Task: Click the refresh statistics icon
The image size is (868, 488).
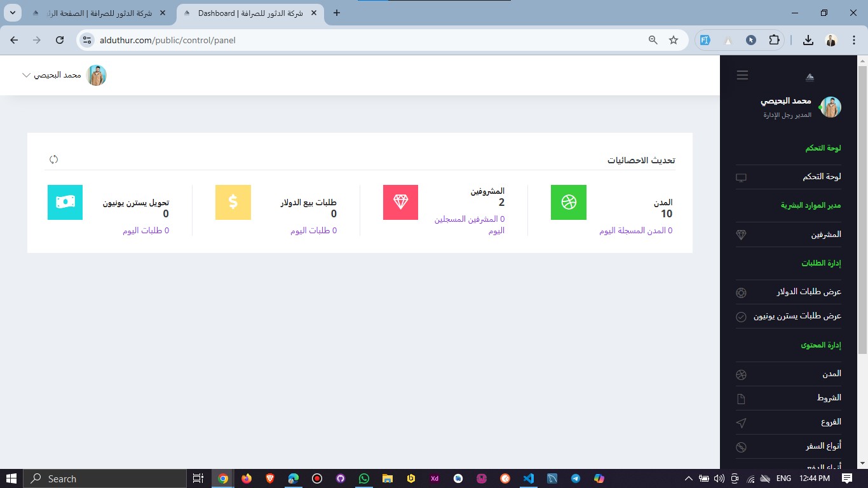Action: click(x=54, y=159)
